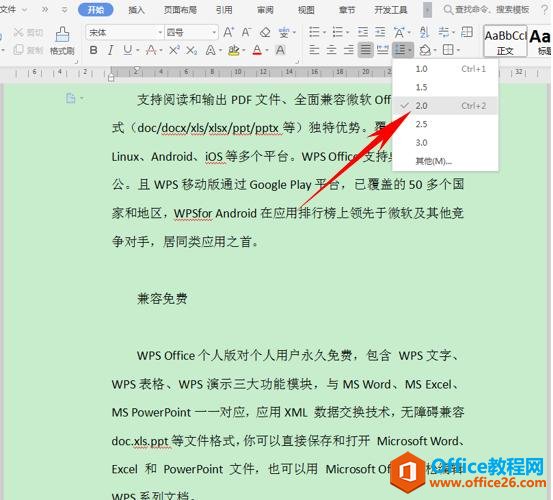
Task: Click the align right icon
Action: point(349,50)
